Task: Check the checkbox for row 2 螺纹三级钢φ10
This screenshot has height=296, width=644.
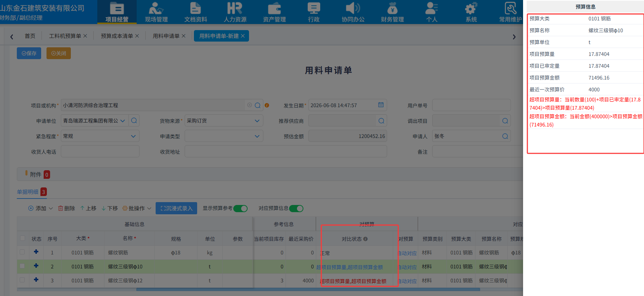Action: pos(22,266)
